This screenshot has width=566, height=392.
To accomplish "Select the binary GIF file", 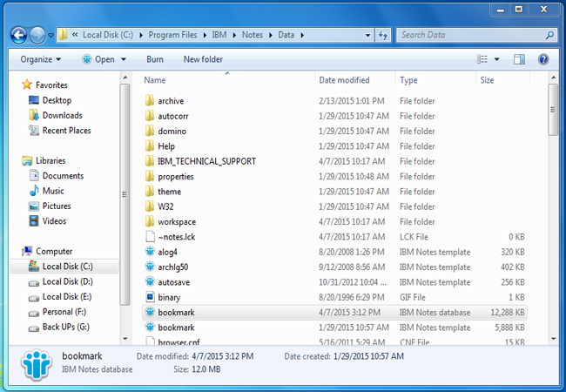I will (170, 297).
